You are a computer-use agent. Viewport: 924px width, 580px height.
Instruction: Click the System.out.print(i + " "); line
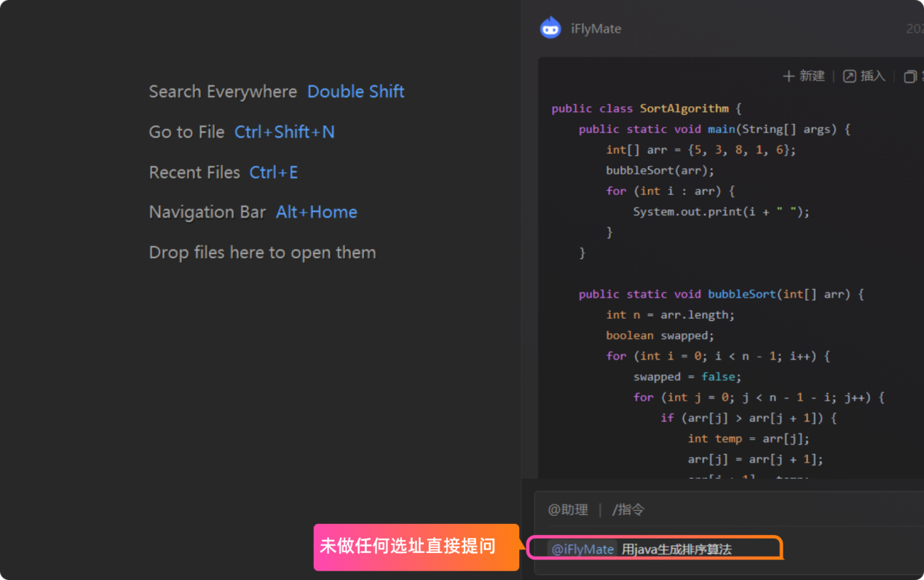point(722,212)
